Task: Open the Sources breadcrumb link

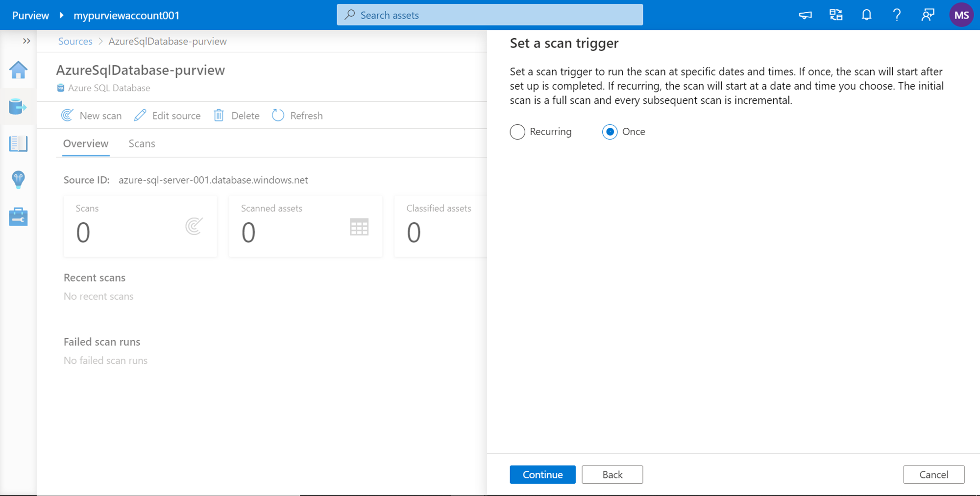Action: [x=75, y=41]
